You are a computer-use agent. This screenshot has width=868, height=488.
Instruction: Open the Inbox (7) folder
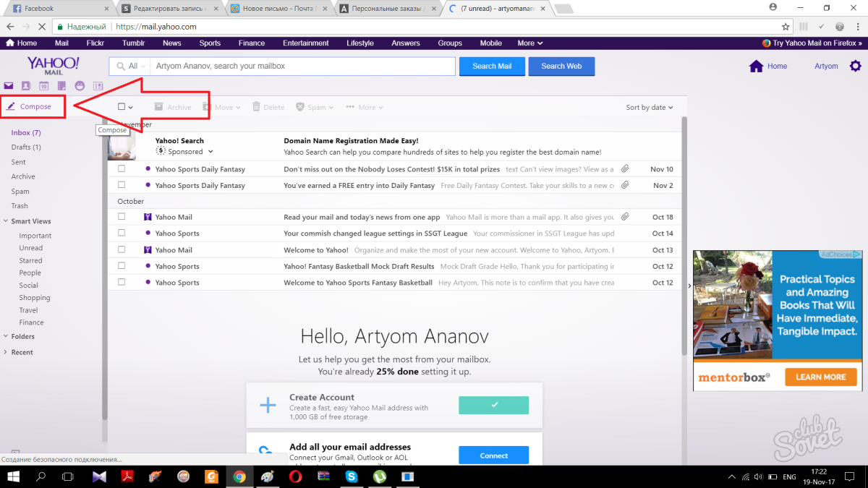(x=26, y=133)
